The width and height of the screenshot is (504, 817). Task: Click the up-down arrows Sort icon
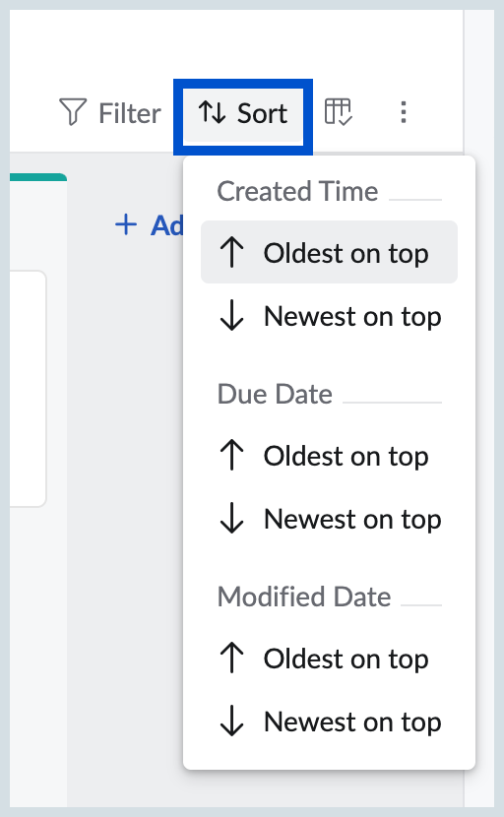(212, 112)
